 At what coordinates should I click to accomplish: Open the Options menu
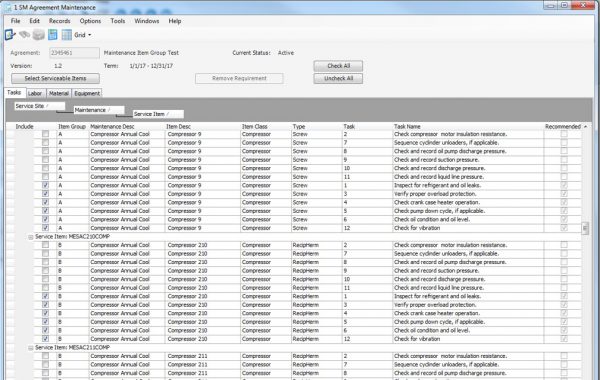pos(90,21)
